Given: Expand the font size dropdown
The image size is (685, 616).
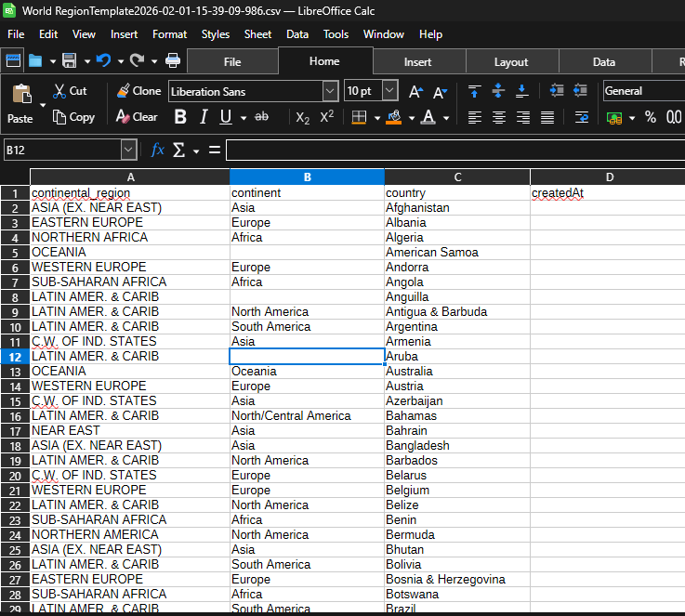Looking at the screenshot, I should 389,91.
